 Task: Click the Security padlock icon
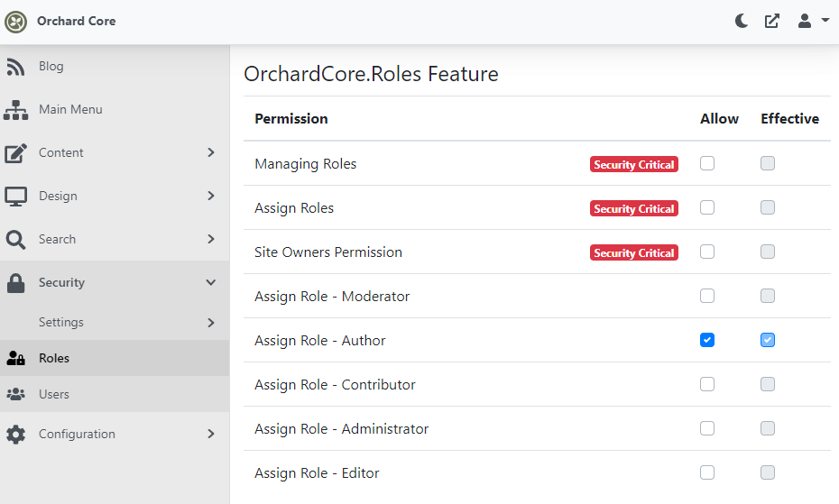(x=15, y=283)
